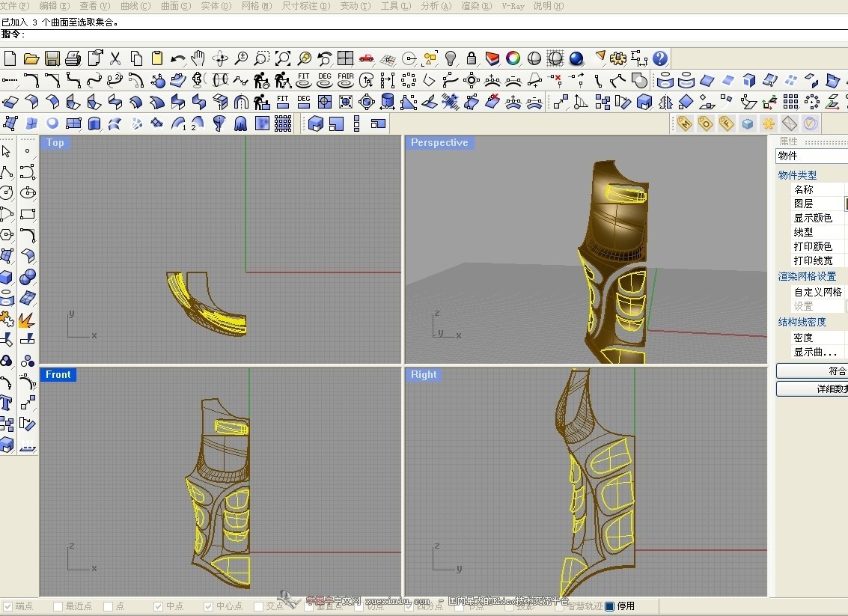Image resolution: width=848 pixels, height=616 pixels.
Task: Open the Perspective viewport title menu
Action: pyautogui.click(x=439, y=143)
